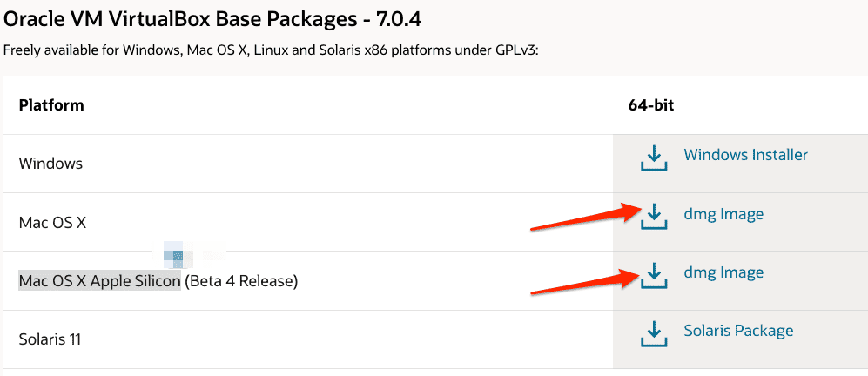Select the plain Mac OS X row label

tap(52, 223)
